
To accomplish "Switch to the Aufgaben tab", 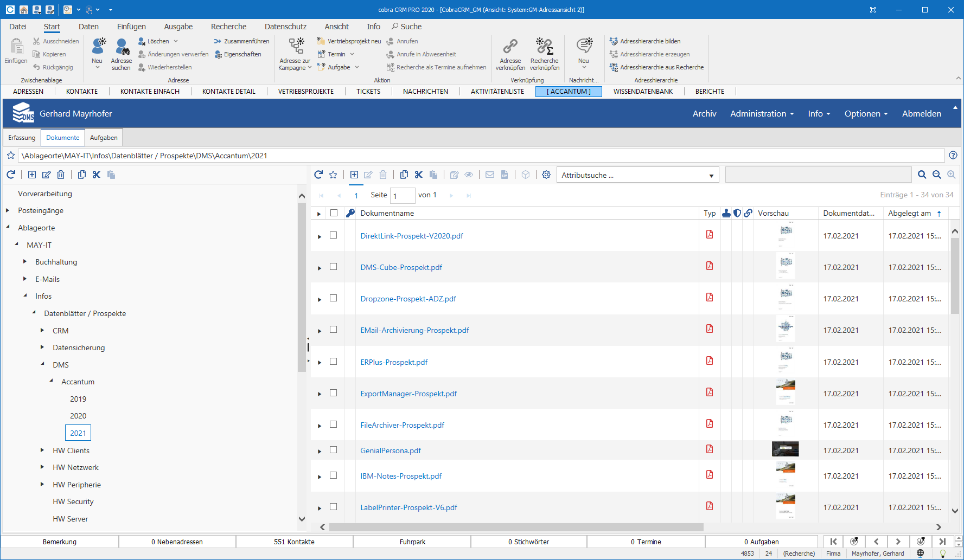I will point(104,138).
